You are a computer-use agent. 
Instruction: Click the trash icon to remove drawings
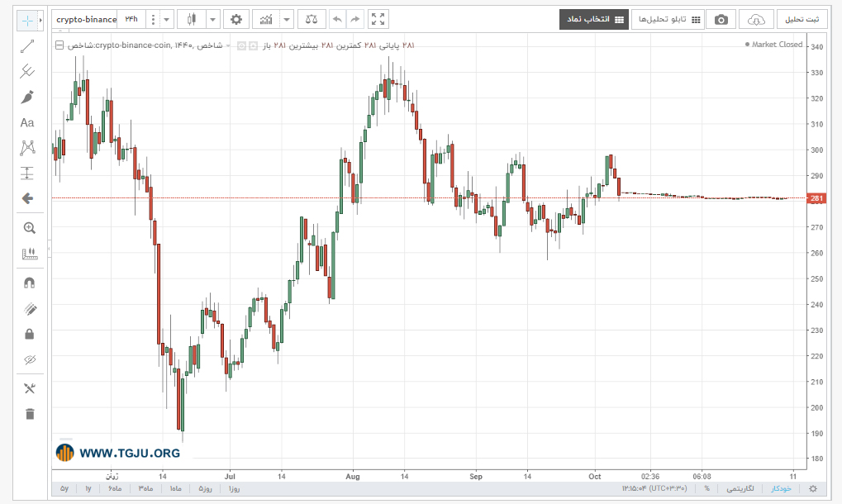pyautogui.click(x=30, y=414)
